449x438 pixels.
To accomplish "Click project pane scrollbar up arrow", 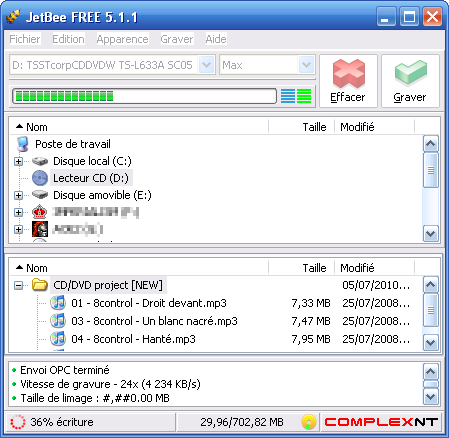I will tap(431, 285).
